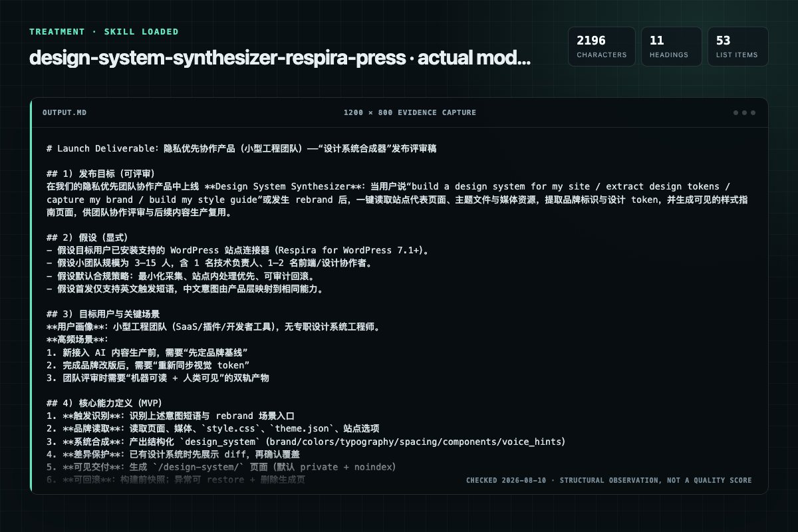This screenshot has height=532, width=798.
Task: Click the '3. 团队评审时需要' list item
Action: (158, 378)
